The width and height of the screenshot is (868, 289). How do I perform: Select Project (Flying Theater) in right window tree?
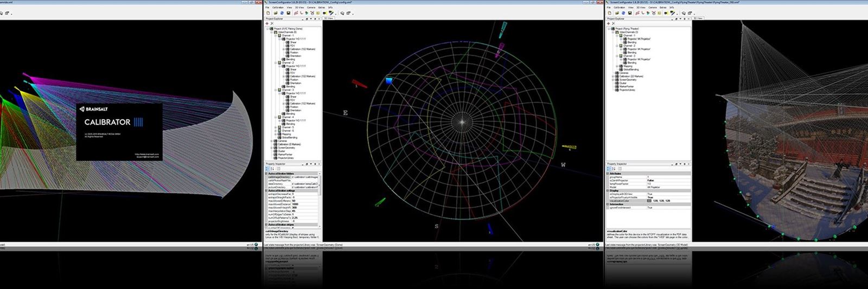[627, 29]
